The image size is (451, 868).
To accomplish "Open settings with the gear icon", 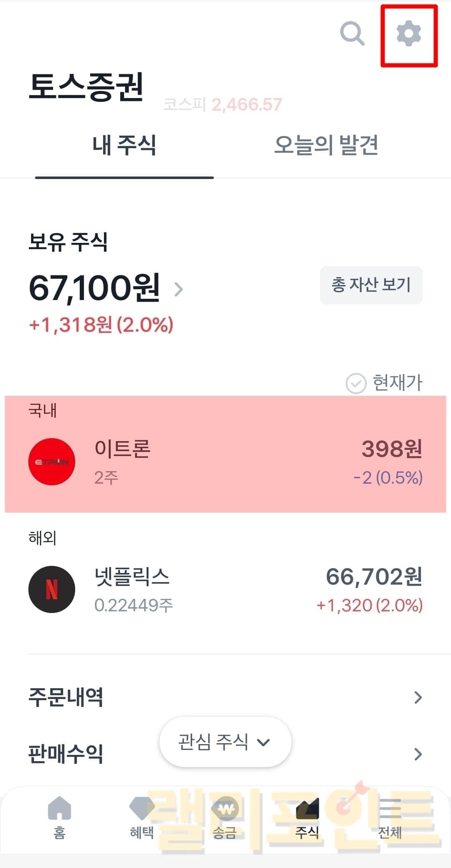I will (x=408, y=34).
